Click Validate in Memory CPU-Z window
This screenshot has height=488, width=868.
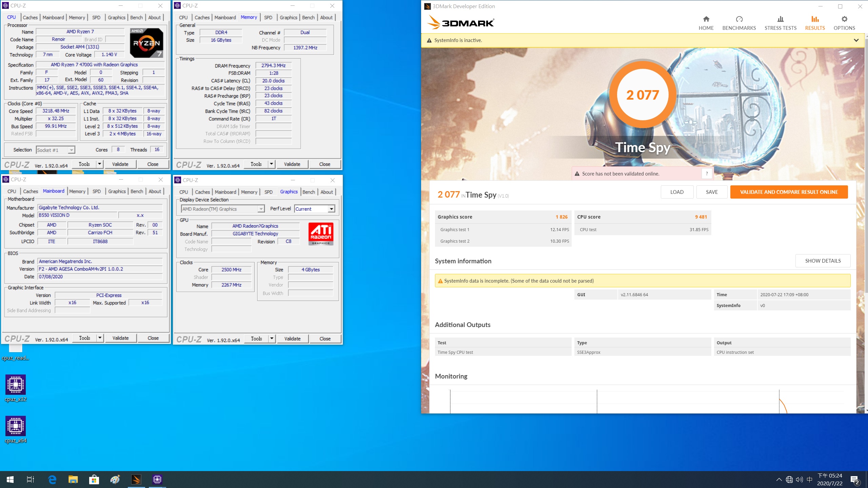point(292,164)
